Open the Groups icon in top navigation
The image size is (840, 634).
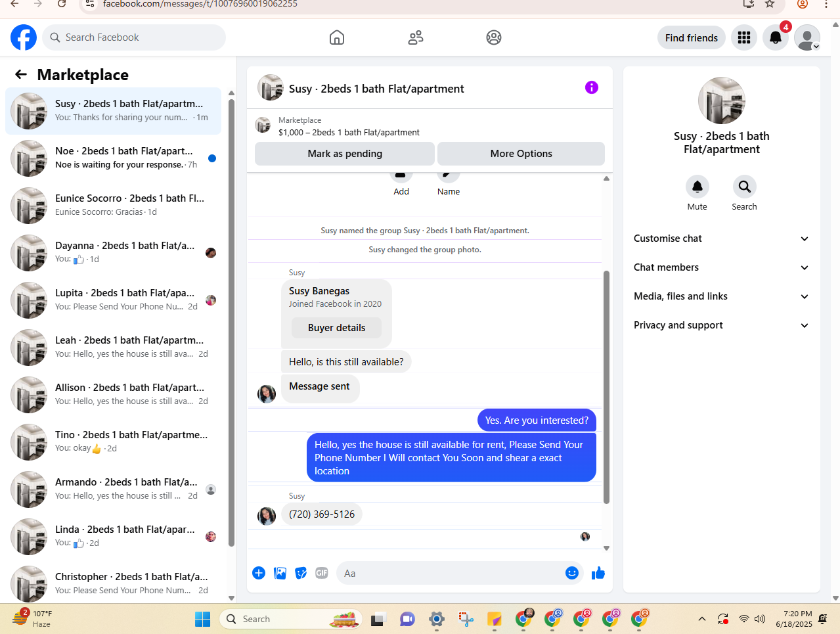(494, 37)
